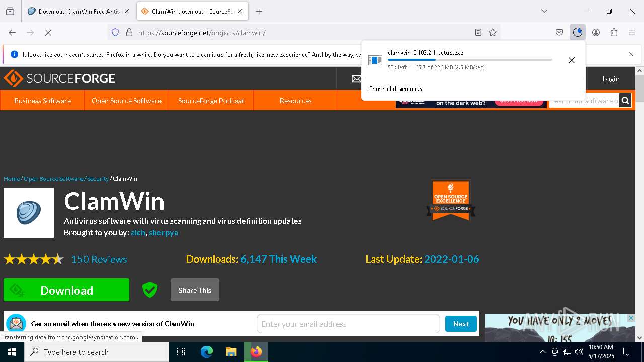Click the download progress bar
Viewport: 644px width, 362px height.
(x=470, y=60)
